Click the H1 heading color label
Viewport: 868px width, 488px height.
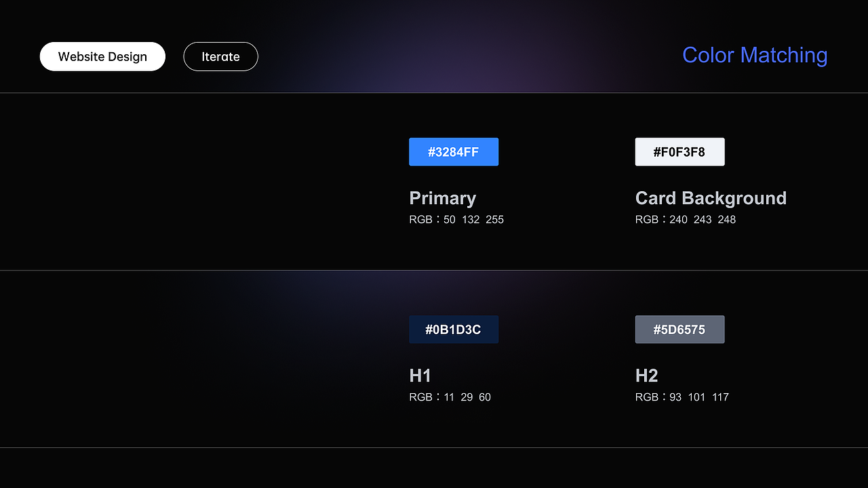[421, 375]
